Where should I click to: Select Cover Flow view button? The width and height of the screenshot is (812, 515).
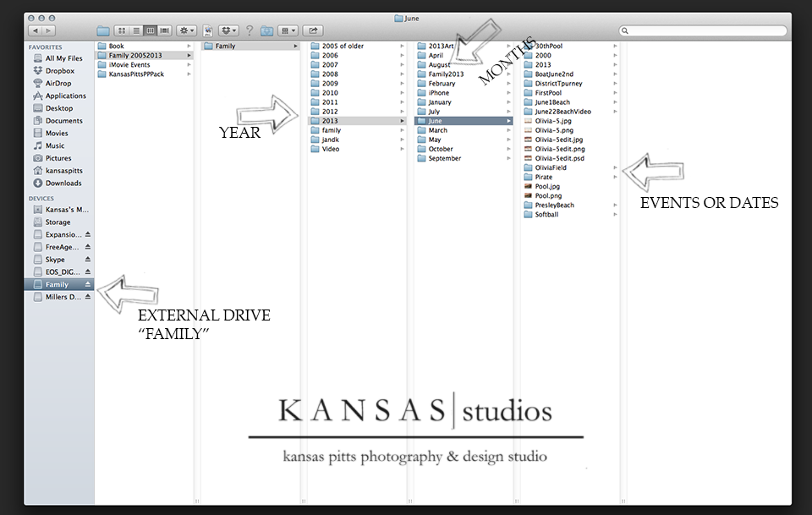(165, 30)
